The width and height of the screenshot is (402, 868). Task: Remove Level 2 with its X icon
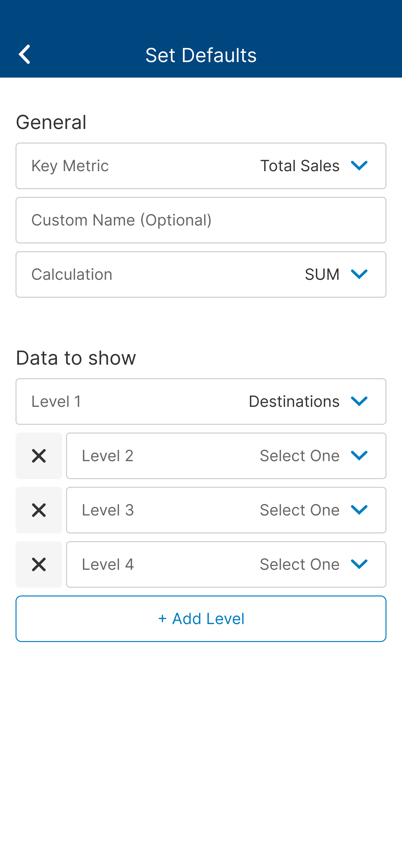point(39,456)
